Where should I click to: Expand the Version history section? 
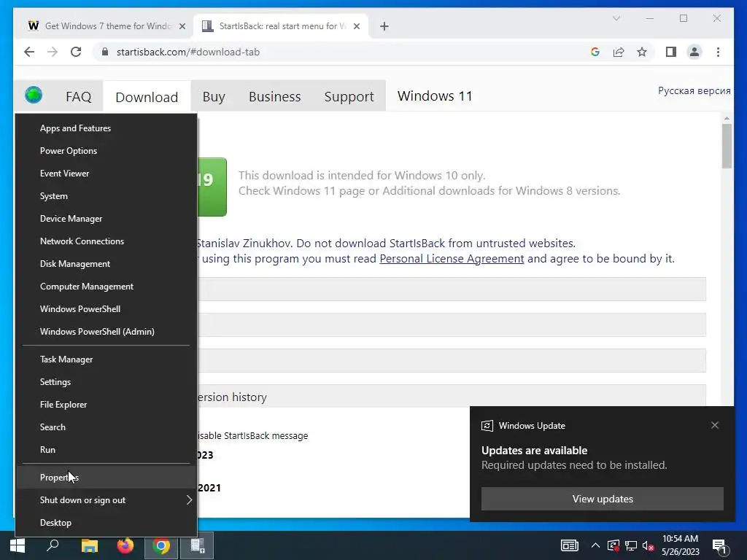[x=452, y=397]
